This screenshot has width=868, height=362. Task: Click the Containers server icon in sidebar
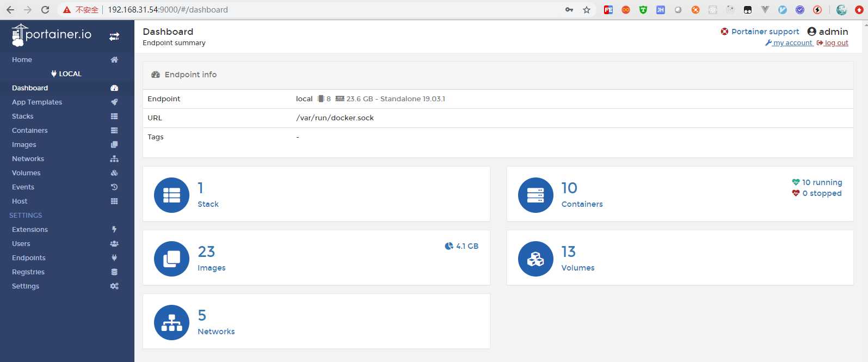(x=114, y=131)
